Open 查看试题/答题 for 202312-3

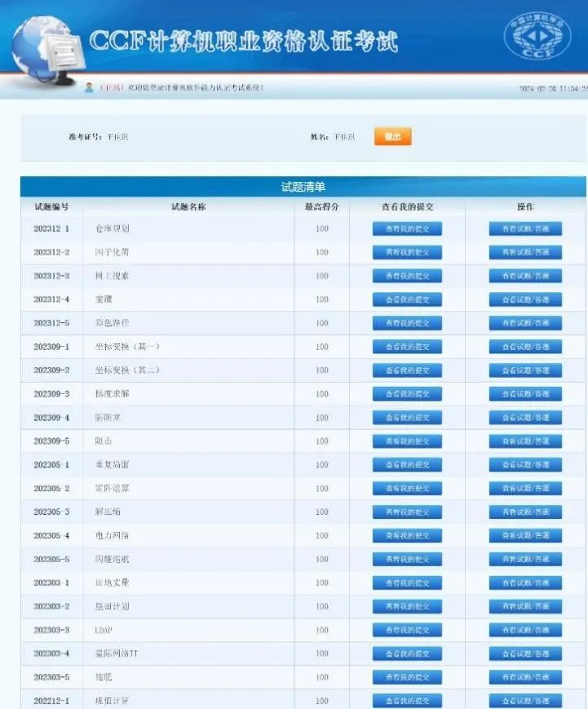tap(525, 276)
